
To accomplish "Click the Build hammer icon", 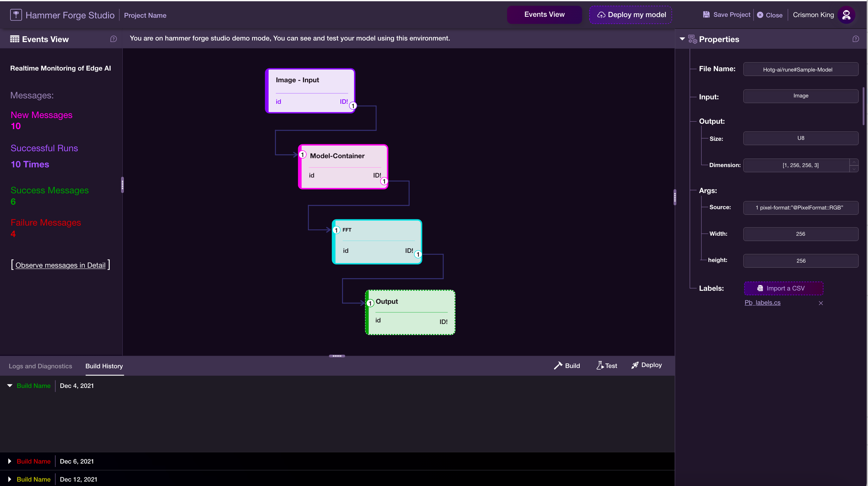I will 558,365.
